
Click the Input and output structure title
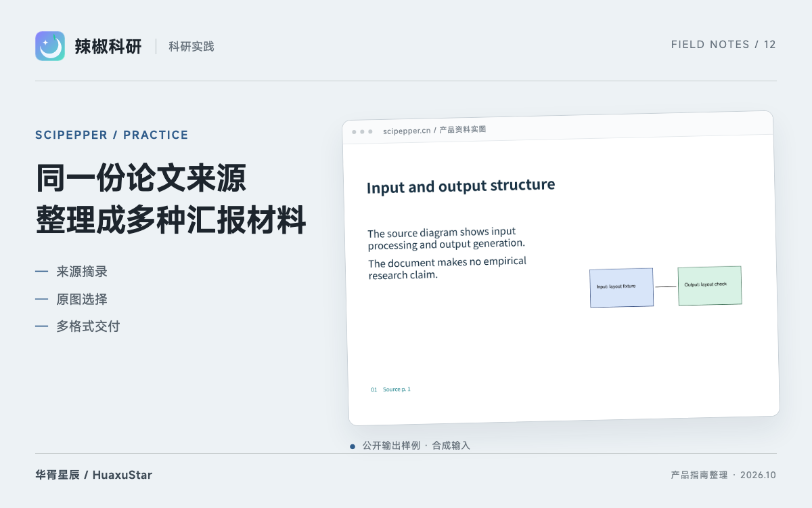tap(461, 186)
